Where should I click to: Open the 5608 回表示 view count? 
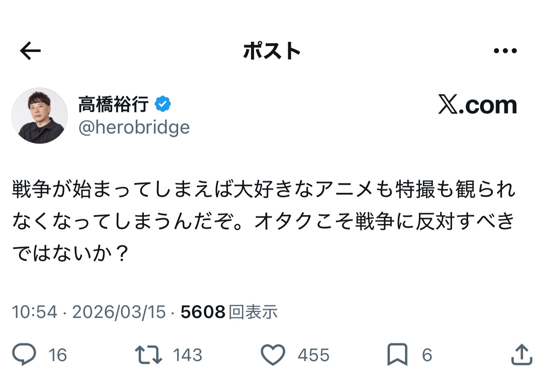tap(229, 312)
